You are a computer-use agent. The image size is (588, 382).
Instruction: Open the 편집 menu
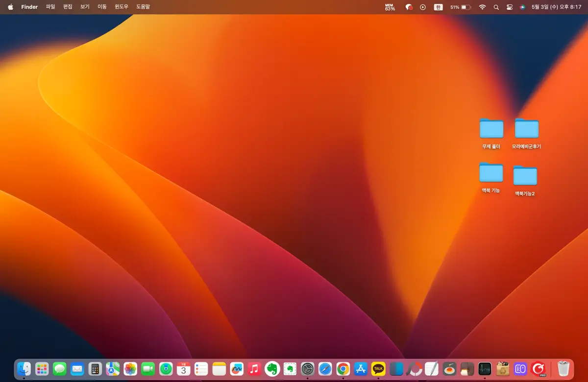(x=68, y=7)
